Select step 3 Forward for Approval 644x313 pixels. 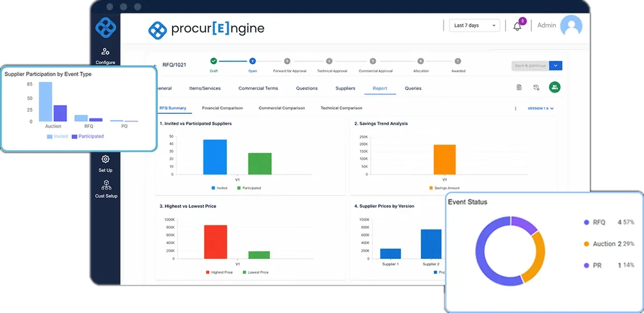click(287, 61)
